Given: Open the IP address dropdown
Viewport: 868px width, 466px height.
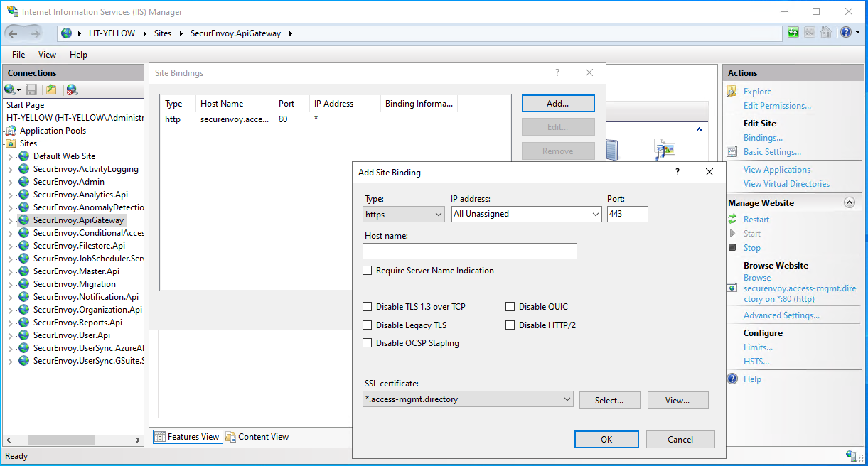Looking at the screenshot, I should (526, 214).
